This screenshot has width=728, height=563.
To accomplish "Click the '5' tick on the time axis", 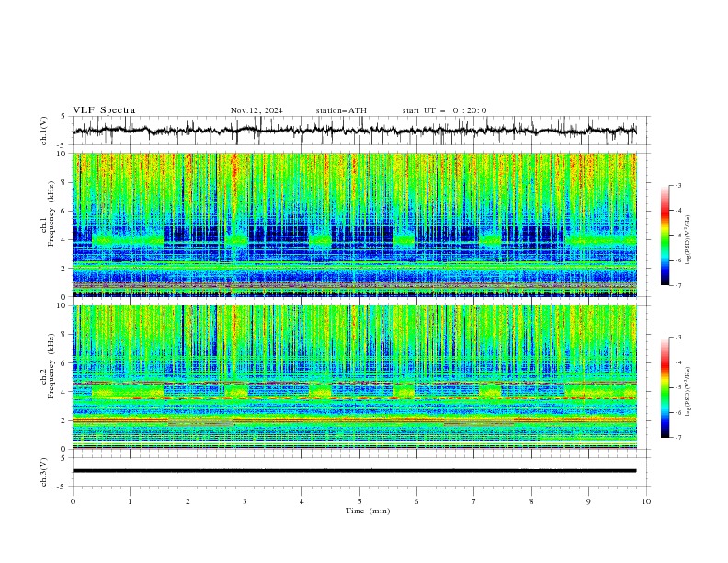I will (x=359, y=501).
